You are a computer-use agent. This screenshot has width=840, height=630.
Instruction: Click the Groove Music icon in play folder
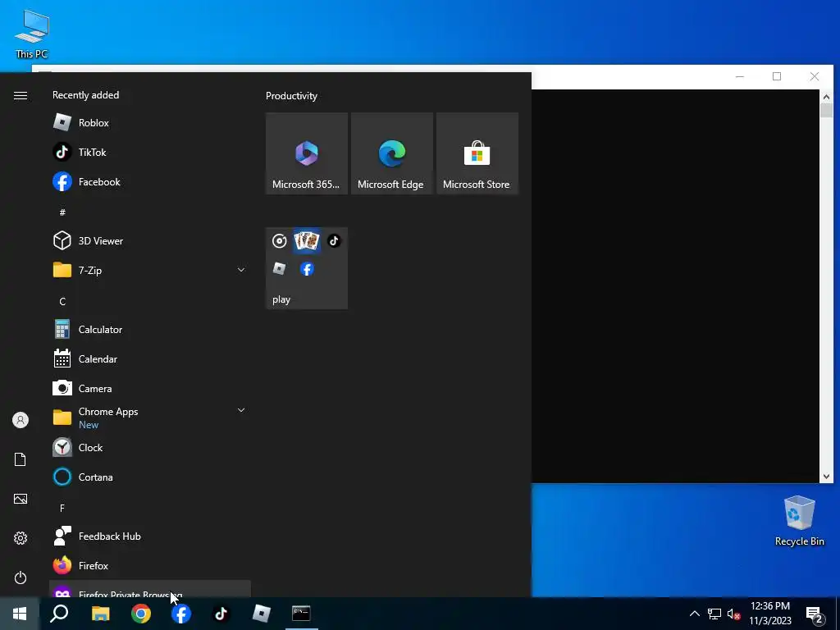279,241
